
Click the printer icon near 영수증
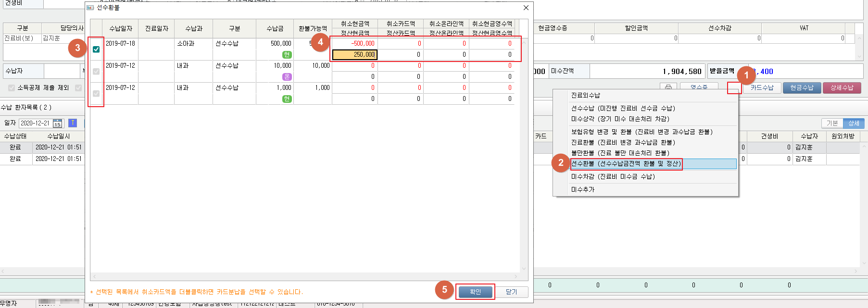point(668,87)
